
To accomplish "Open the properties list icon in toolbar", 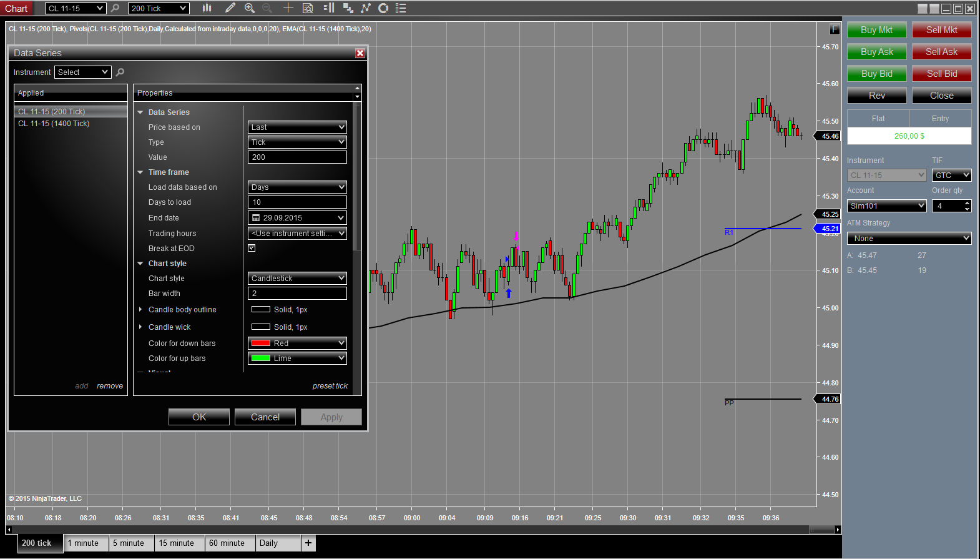I will click(401, 8).
